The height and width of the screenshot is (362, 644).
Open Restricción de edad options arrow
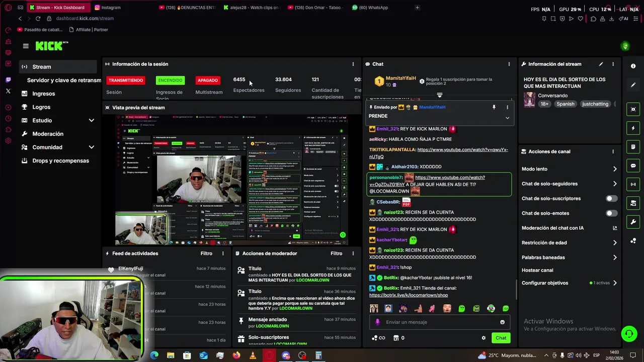tap(614, 243)
